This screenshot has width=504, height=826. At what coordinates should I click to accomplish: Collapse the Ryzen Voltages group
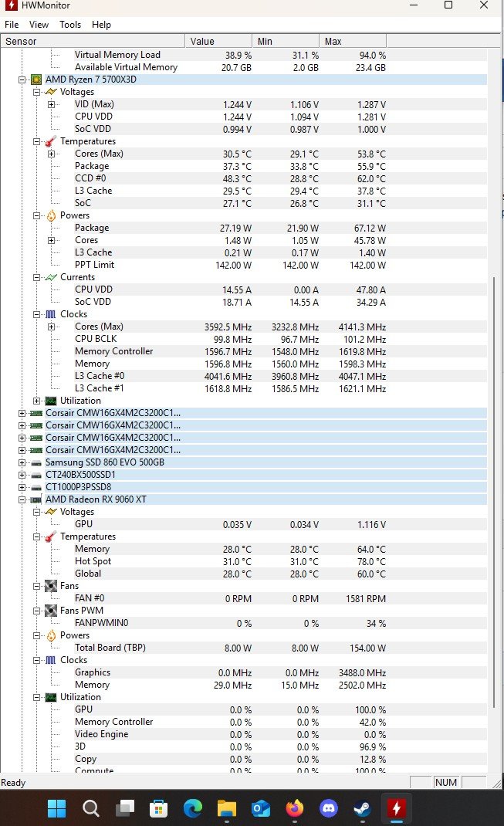coord(36,92)
